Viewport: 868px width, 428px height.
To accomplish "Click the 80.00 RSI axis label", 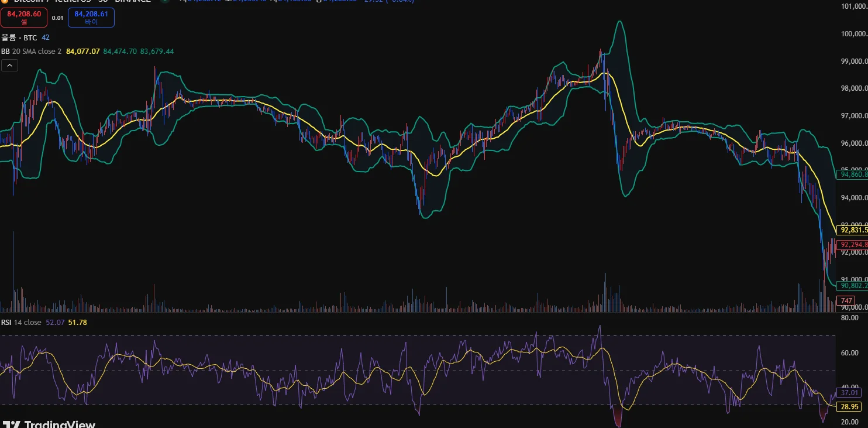I will (850, 318).
